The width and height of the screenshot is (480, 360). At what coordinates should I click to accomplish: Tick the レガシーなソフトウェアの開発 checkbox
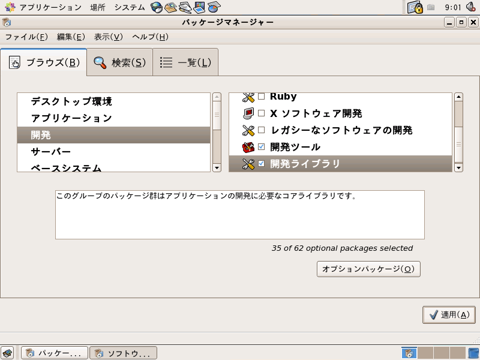click(262, 130)
